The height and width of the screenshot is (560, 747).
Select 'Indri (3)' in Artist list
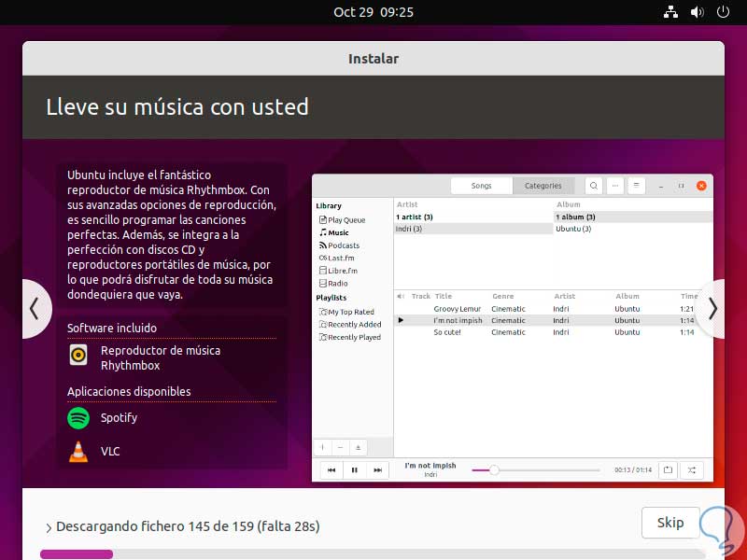pyautogui.click(x=473, y=229)
